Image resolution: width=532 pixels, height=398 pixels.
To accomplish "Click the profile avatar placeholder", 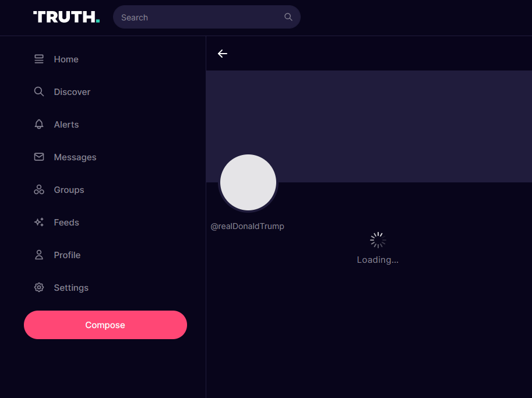I will (x=248, y=182).
